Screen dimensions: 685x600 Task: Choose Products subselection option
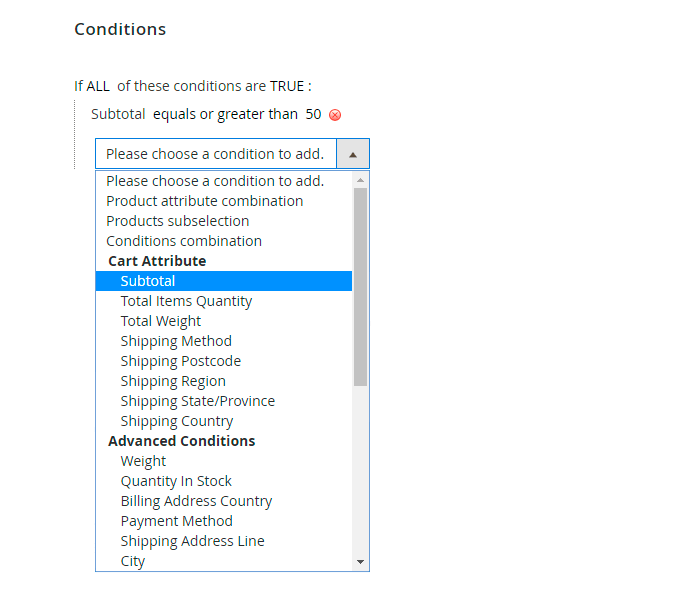pyautogui.click(x=178, y=221)
